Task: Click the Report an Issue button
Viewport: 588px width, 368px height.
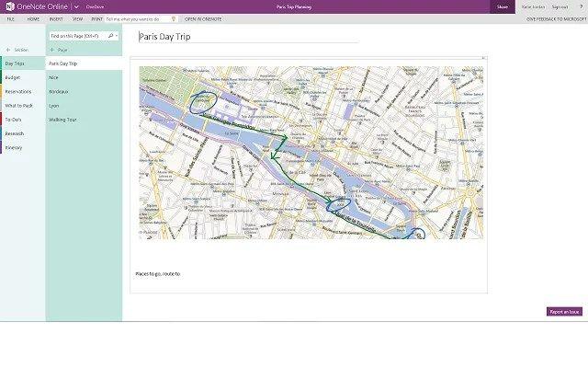Action: click(x=563, y=312)
